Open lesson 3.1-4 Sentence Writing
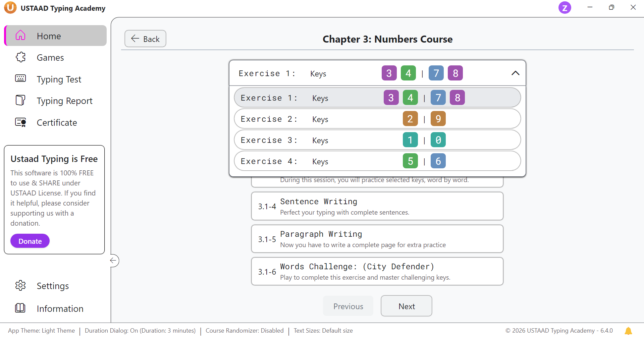The image size is (644, 338). pyautogui.click(x=377, y=206)
